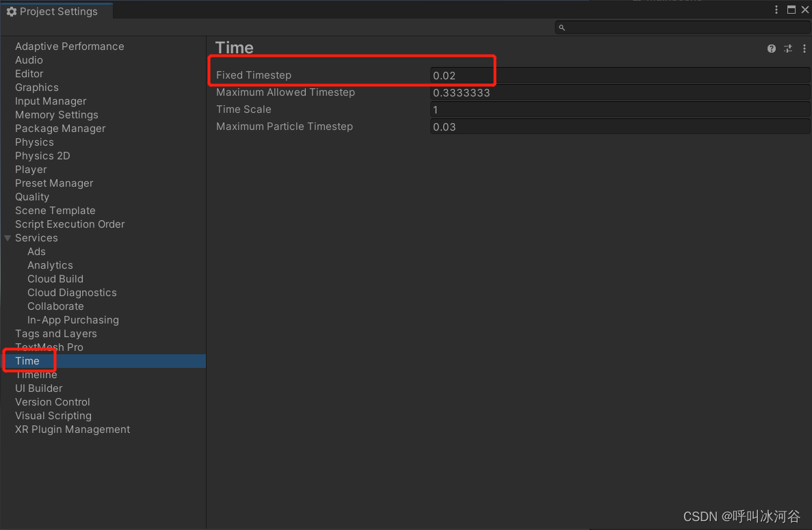The height and width of the screenshot is (530, 812).
Task: Open UI Builder settings
Action: point(39,388)
